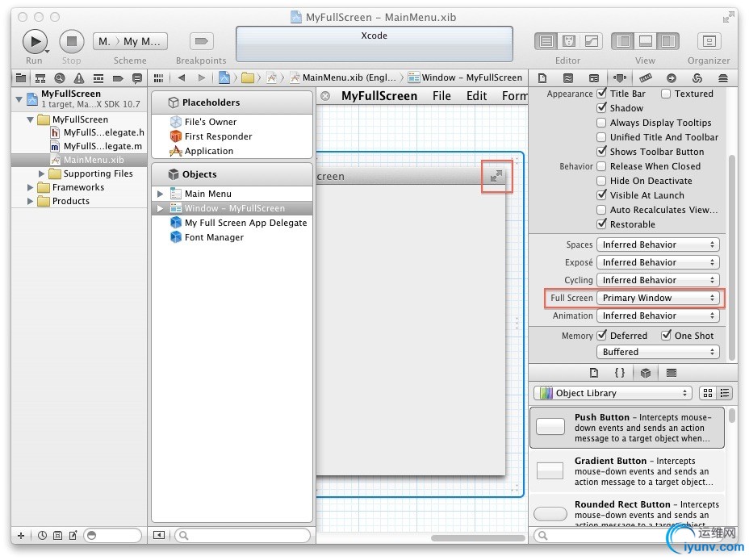
Task: Enable Unified Title And Toolbar
Action: point(602,137)
